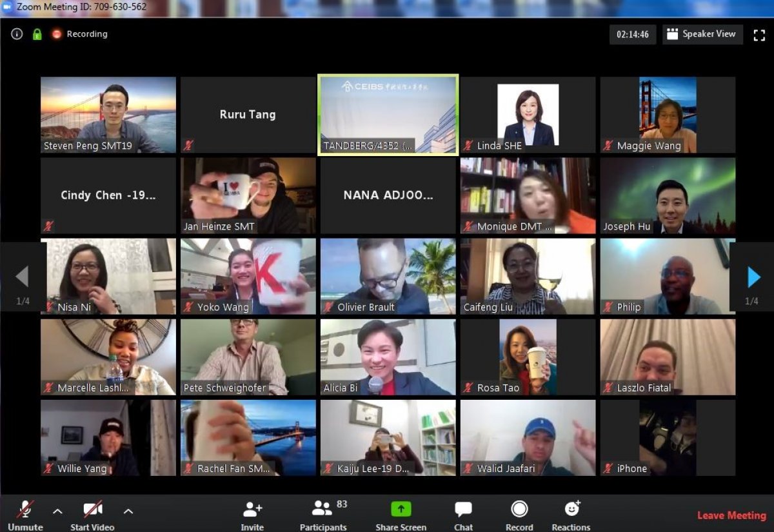The image size is (774, 532).
Task: Click the meeting info icon
Action: click(x=17, y=34)
